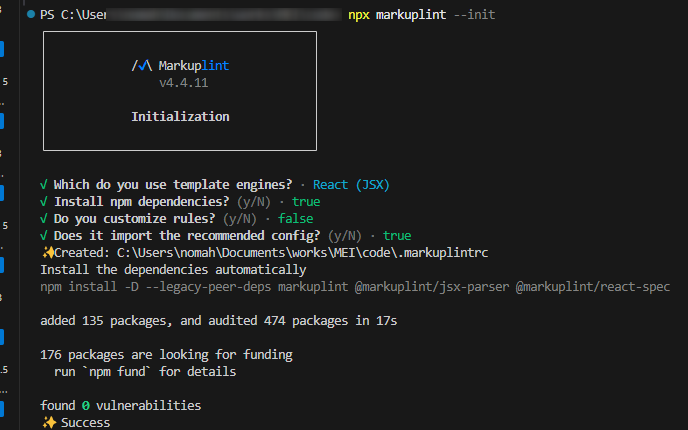Click the Initialization heading in the box

pos(180,117)
